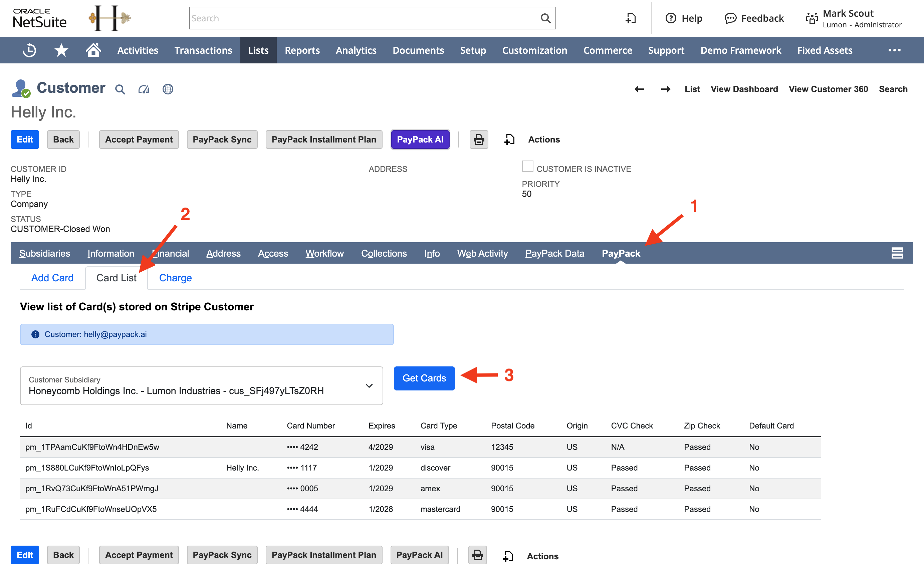
Task: Open the View Dashboard link
Action: [x=744, y=89]
